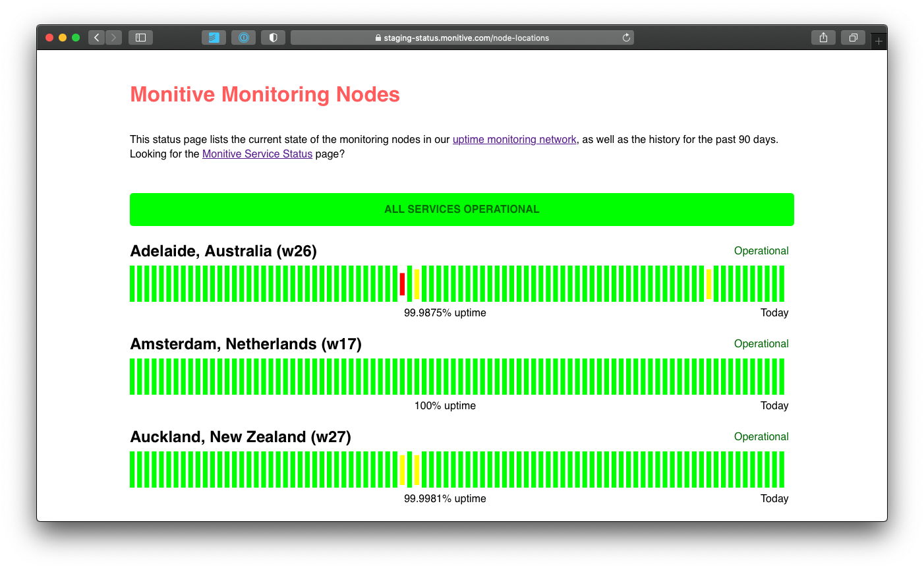Click the ALL SERVICES OPERATIONAL banner

[462, 209]
